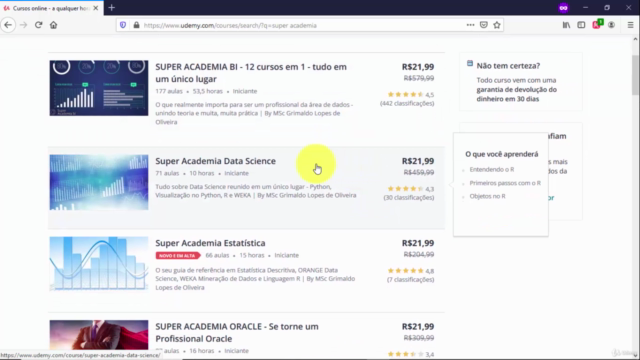The width and height of the screenshot is (640, 360).
Task: Open the Firefox account icon
Action: click(x=611, y=25)
